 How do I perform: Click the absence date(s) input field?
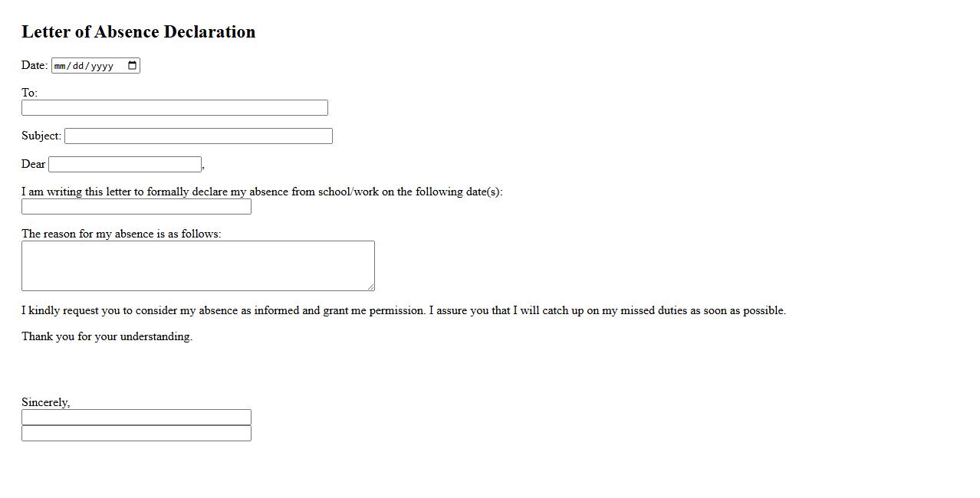136,207
